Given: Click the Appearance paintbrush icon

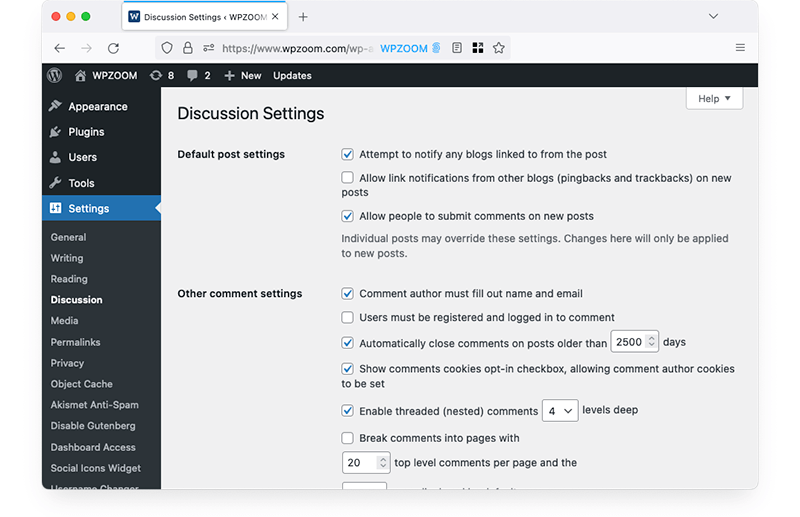Looking at the screenshot, I should click(55, 106).
